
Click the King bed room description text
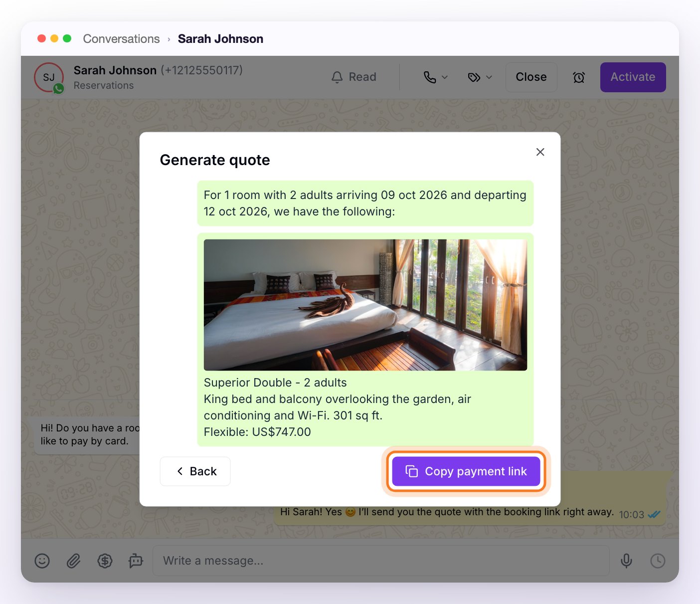(x=338, y=407)
